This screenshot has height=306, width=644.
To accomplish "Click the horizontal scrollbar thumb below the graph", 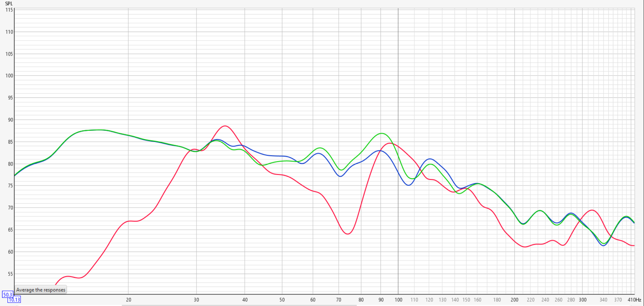I will point(239,305).
